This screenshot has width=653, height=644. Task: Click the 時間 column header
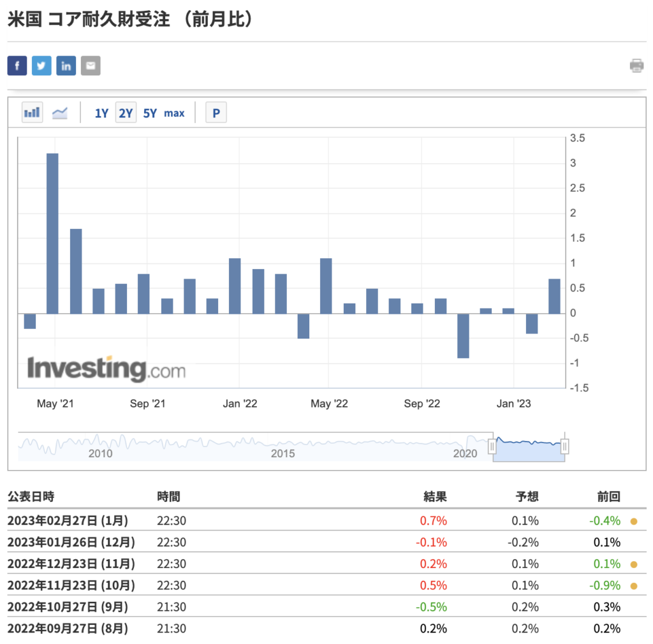click(x=168, y=496)
